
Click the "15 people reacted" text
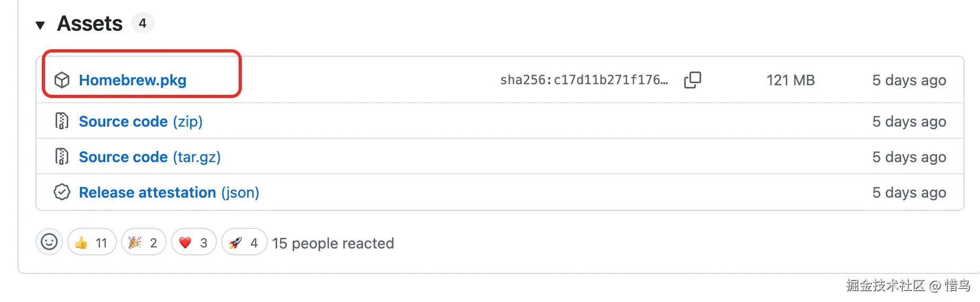coord(333,243)
